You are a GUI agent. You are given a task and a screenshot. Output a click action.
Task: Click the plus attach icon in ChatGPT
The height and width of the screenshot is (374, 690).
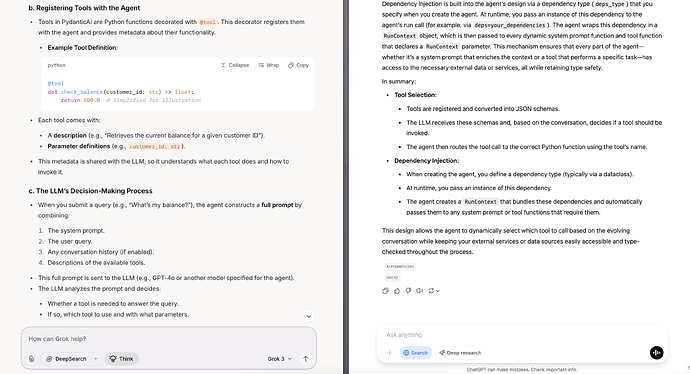click(389, 352)
